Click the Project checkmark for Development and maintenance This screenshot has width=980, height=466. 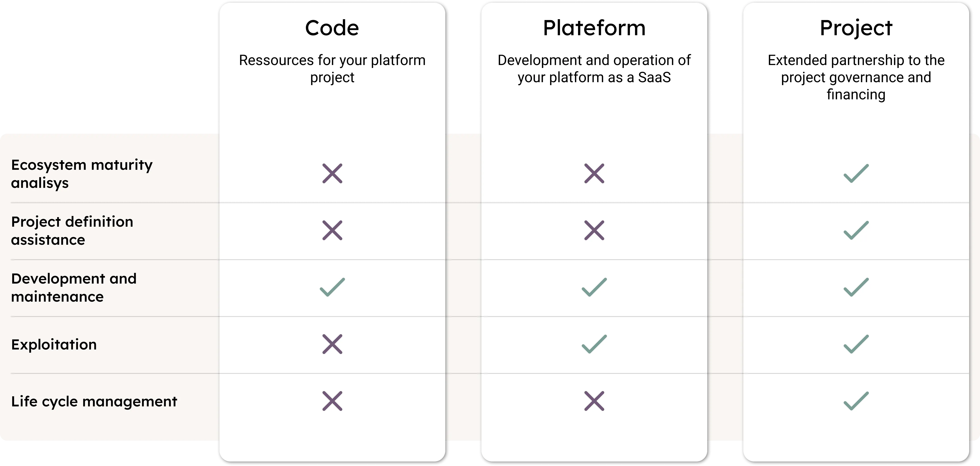pos(856,287)
